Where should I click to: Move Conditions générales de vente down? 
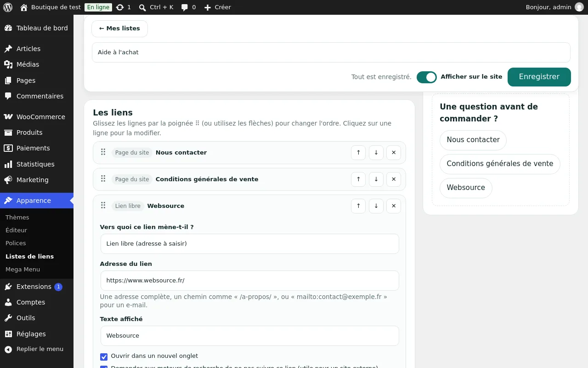(376, 179)
